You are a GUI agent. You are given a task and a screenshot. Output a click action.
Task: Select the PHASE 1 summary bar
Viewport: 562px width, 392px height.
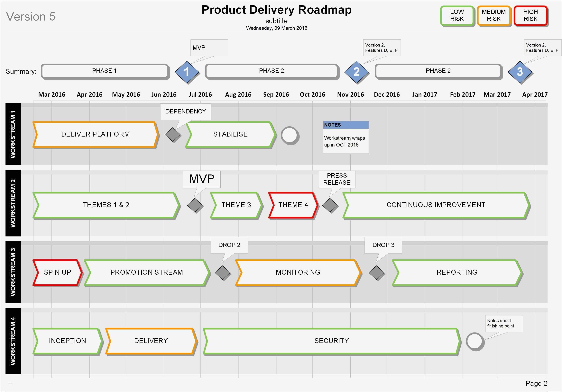(x=105, y=71)
